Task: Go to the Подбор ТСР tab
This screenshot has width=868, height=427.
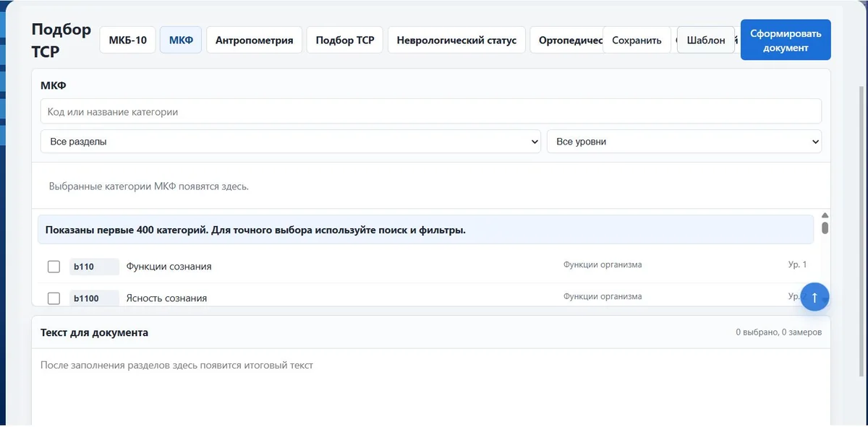Action: pos(345,40)
